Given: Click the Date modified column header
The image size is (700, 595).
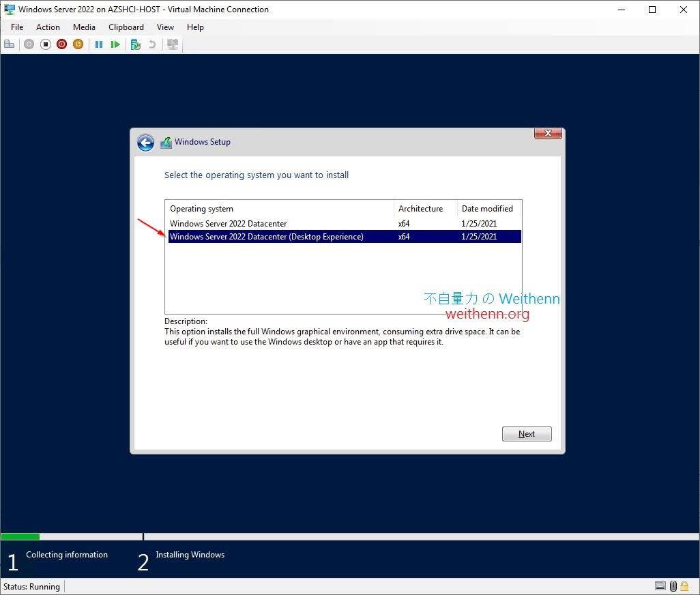Looking at the screenshot, I should 489,208.
